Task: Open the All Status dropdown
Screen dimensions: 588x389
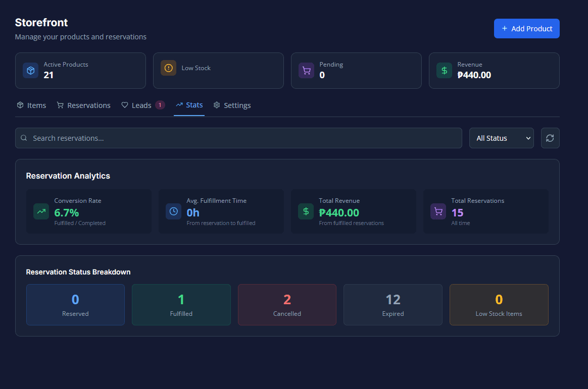Action: 501,137
